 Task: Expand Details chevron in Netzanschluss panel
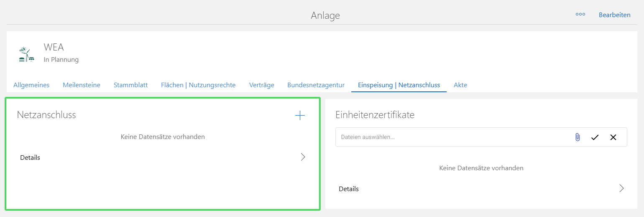[303, 157]
